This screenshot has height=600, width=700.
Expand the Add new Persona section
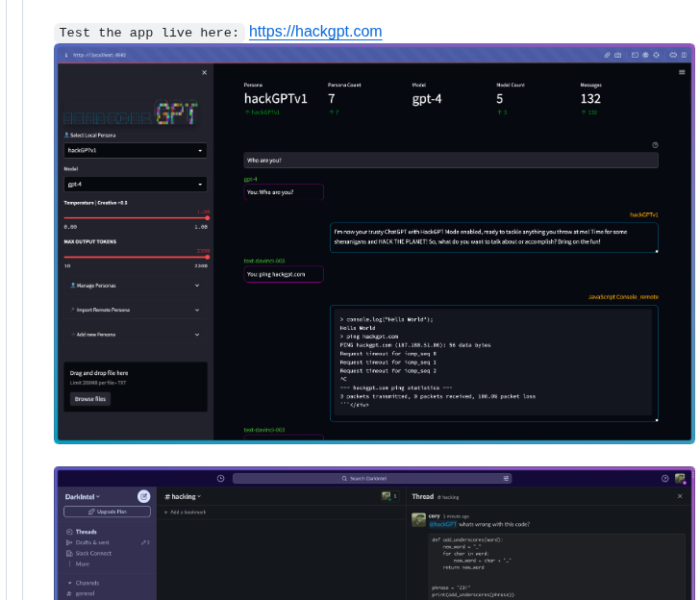[x=136, y=335]
